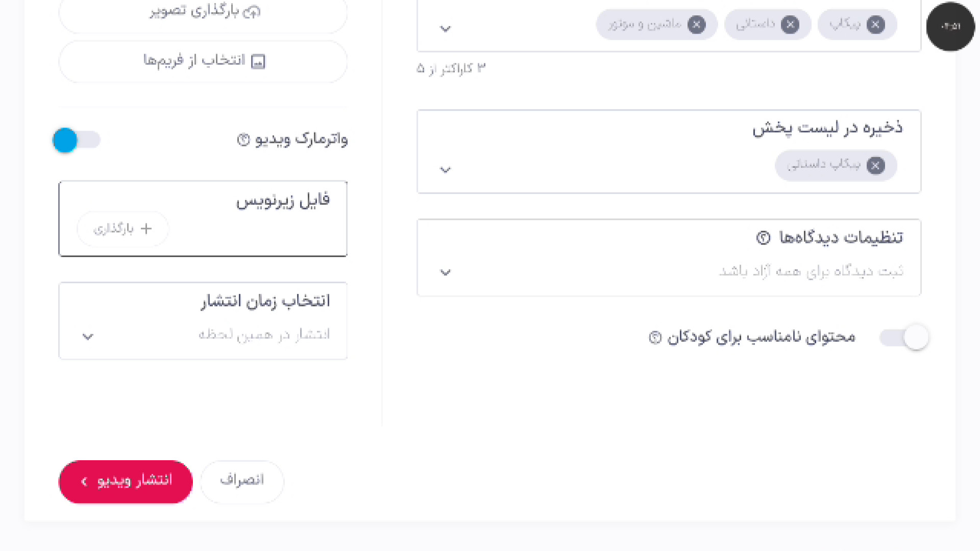Screen dimensions: 980x551
Task: Open the تنظیمات دیدگاه‌ها dropdown
Action: [669, 258]
